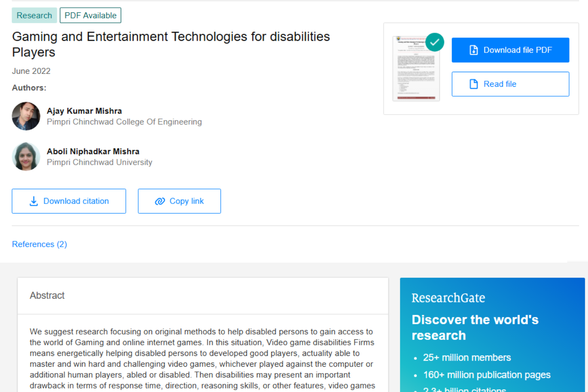Screen dimensions: 588x392
Task: Click the document icon next to Read file
Action: coord(473,84)
